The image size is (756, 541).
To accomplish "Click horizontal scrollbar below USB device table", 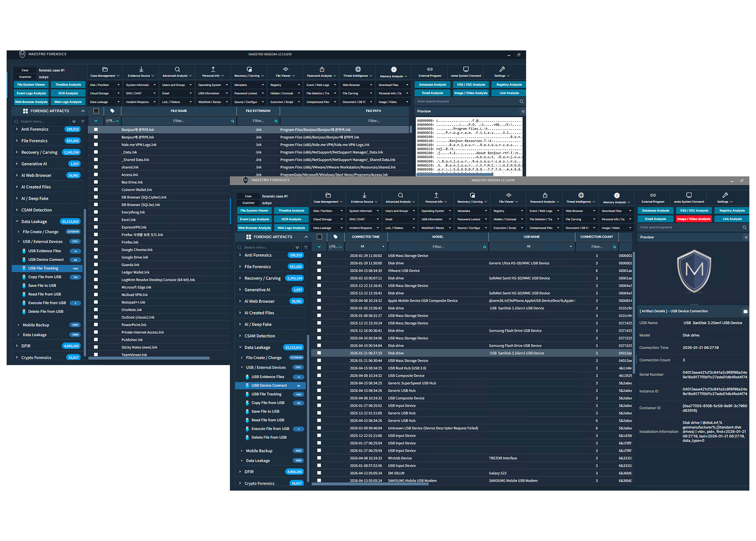I will pyautogui.click(x=370, y=484).
